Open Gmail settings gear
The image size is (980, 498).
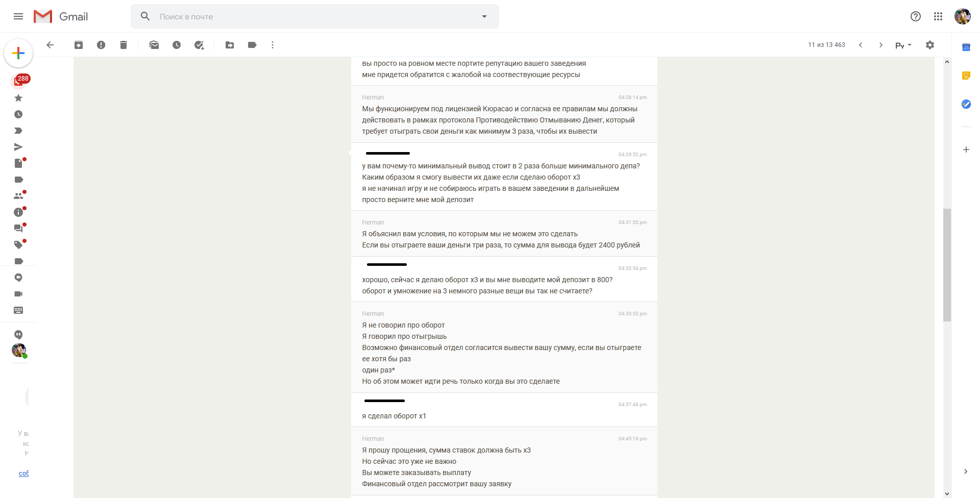930,45
